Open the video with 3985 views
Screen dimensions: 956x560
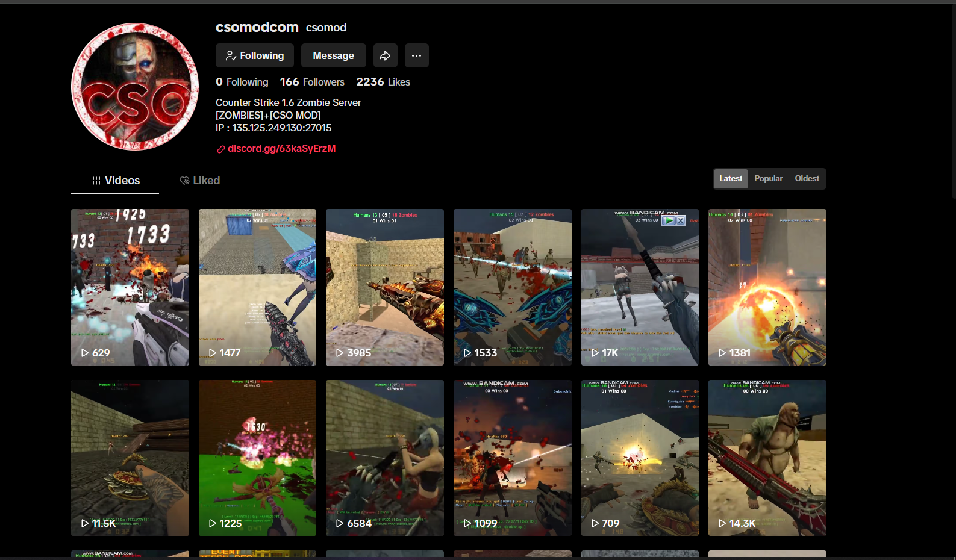384,287
